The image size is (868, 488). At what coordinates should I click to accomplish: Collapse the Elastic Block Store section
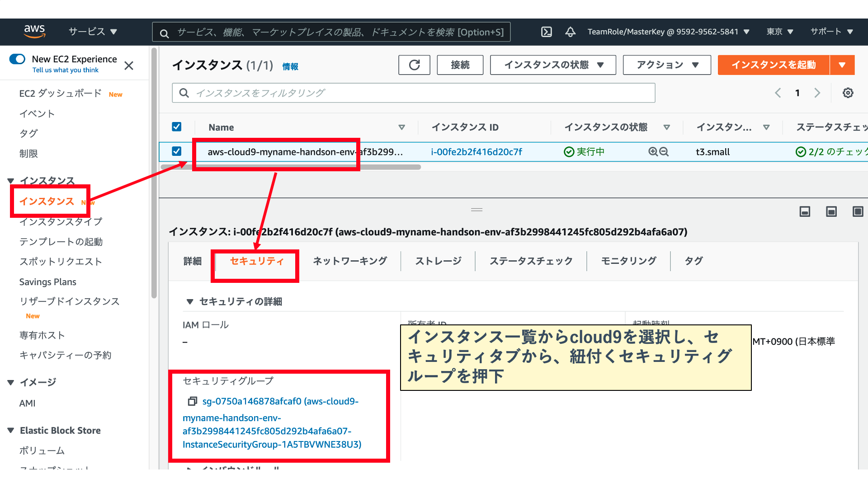[11, 431]
